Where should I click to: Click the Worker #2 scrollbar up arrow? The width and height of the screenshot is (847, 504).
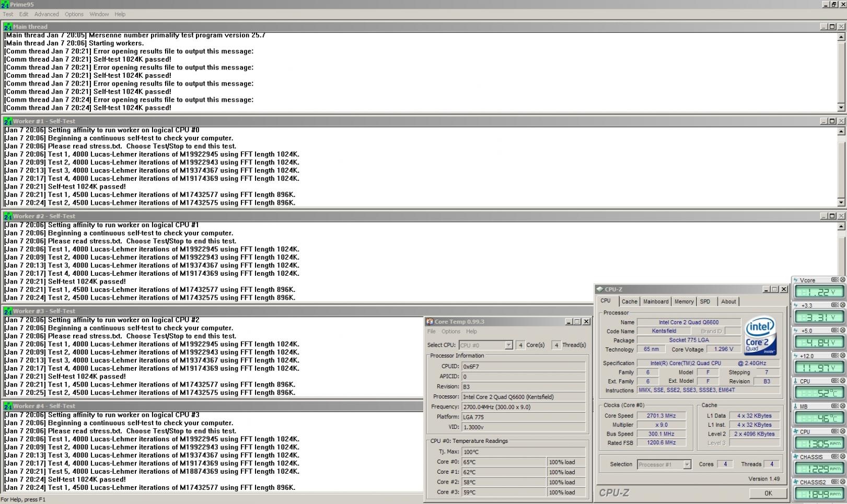841,227
